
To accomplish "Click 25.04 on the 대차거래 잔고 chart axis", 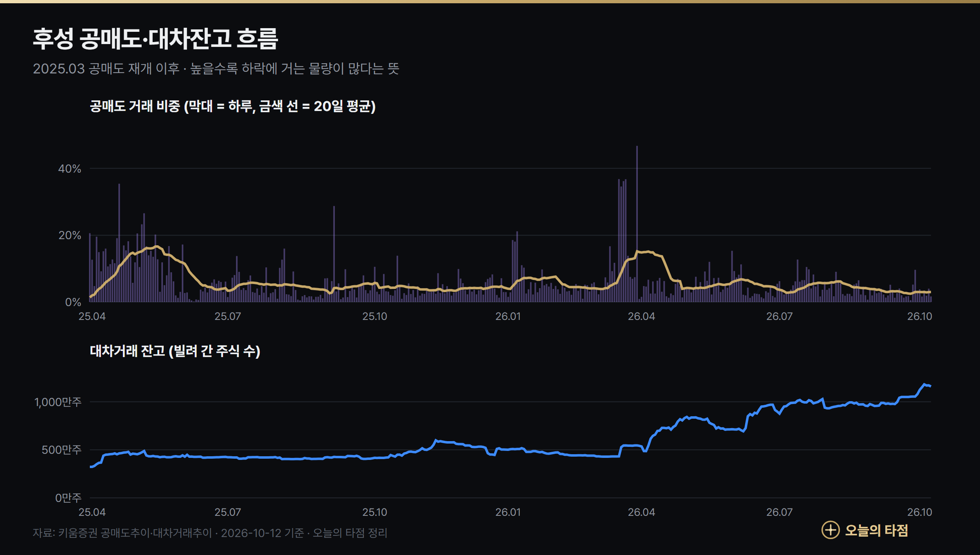I will tap(92, 512).
